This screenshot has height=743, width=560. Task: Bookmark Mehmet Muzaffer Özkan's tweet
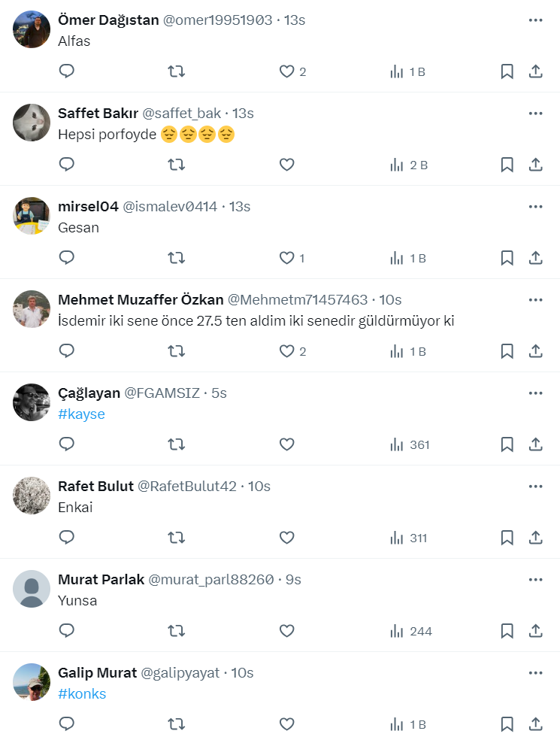pyautogui.click(x=507, y=351)
